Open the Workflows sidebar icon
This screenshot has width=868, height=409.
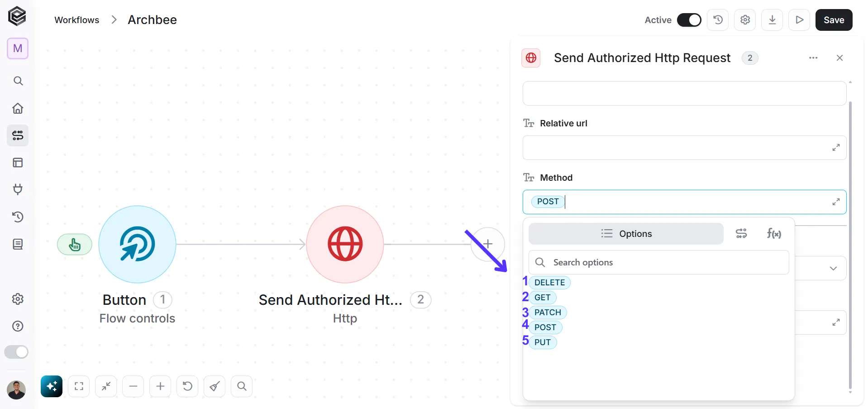[x=18, y=135]
